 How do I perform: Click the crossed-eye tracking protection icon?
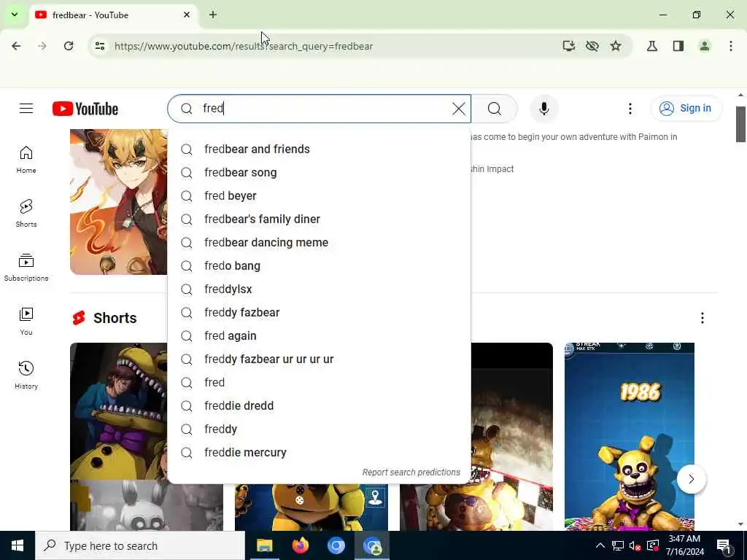click(x=592, y=46)
